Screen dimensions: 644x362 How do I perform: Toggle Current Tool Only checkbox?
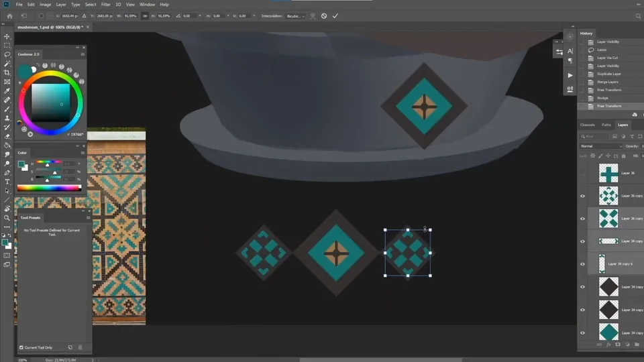click(x=21, y=348)
